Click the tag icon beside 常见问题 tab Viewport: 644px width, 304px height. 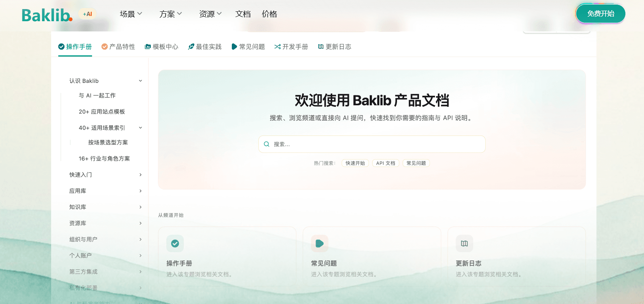pyautogui.click(x=234, y=47)
